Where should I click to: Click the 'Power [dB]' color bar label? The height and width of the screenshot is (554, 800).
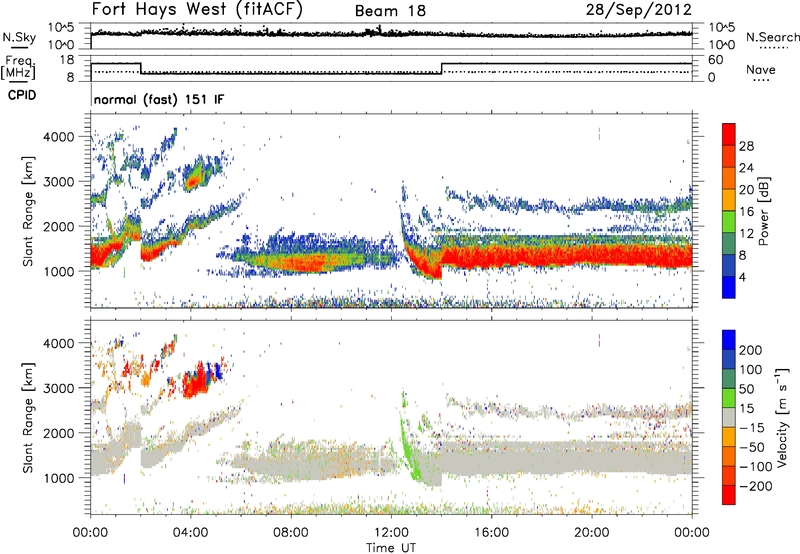763,211
